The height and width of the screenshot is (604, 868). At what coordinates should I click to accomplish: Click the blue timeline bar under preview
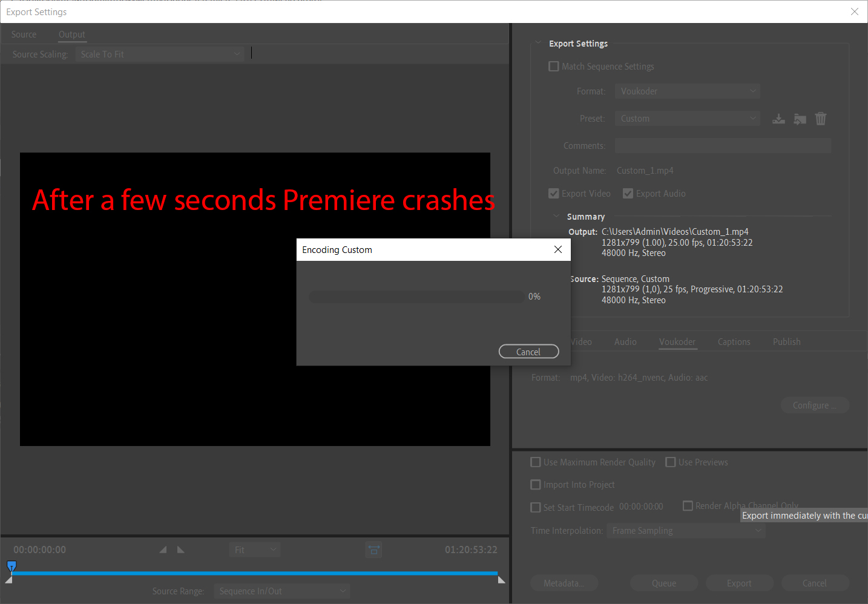pyautogui.click(x=254, y=573)
